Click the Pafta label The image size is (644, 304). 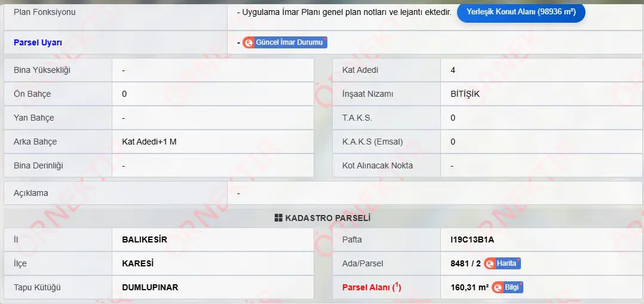352,239
